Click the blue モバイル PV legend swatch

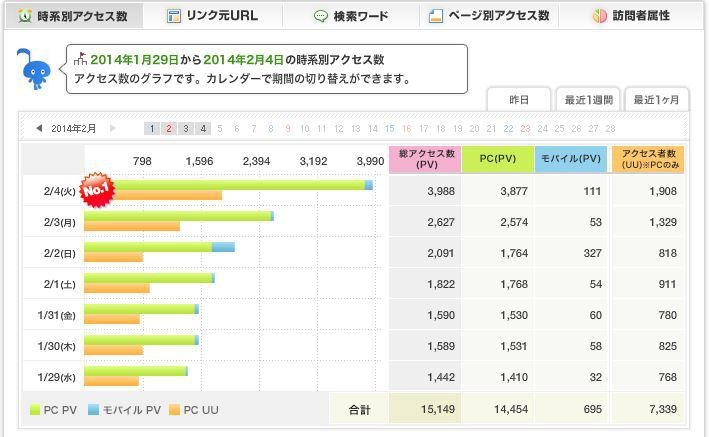pyautogui.click(x=94, y=411)
